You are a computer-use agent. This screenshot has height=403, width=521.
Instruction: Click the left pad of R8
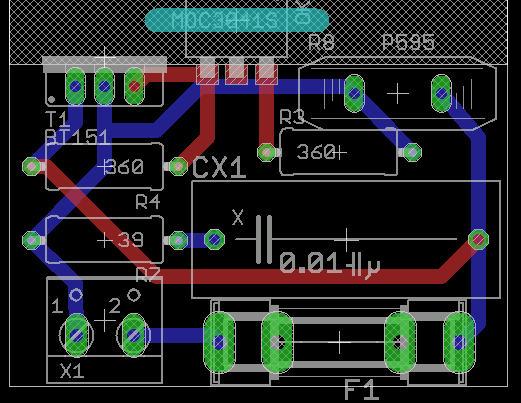(x=354, y=93)
